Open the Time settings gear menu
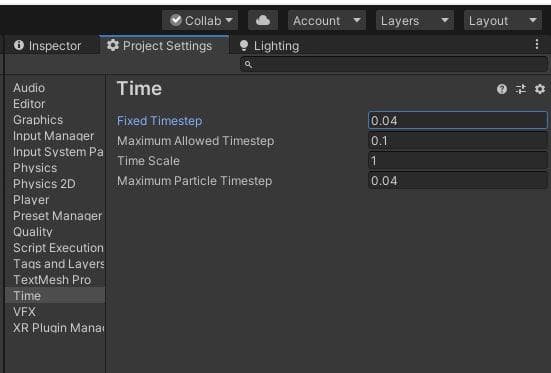Viewport: 551px width, 373px height. coord(539,89)
